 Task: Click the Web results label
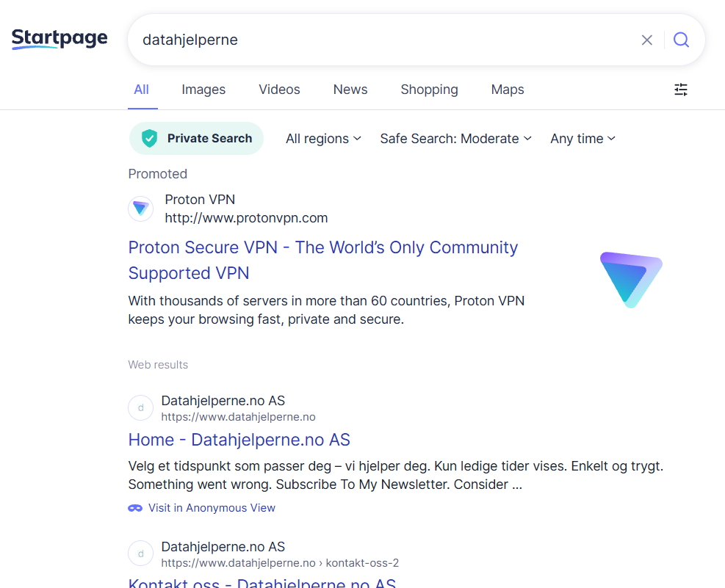click(x=158, y=365)
